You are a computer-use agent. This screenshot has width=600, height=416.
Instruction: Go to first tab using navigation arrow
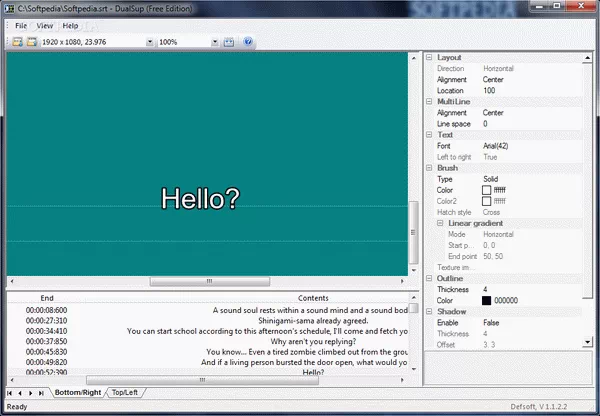click(x=11, y=393)
